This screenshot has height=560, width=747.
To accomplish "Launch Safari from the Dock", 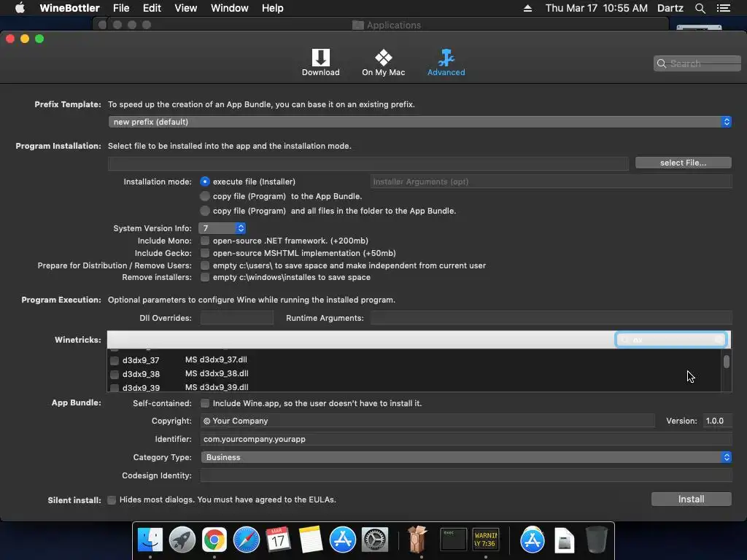I will click(247, 540).
